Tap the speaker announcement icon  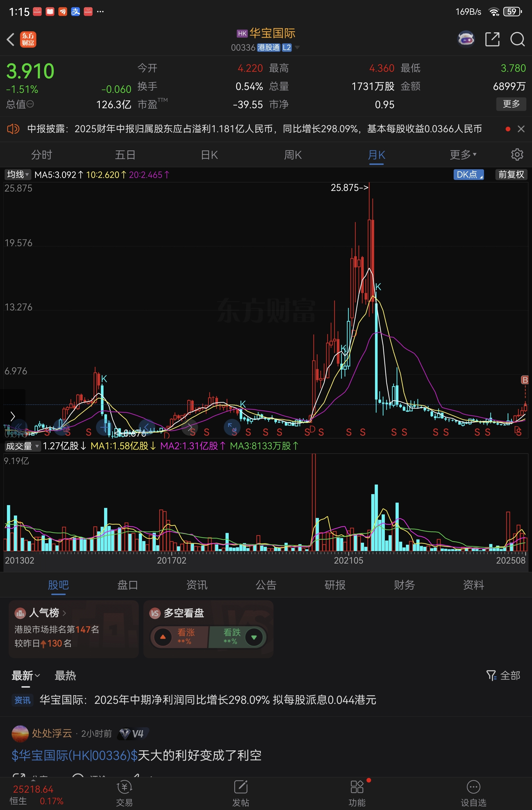[13, 129]
